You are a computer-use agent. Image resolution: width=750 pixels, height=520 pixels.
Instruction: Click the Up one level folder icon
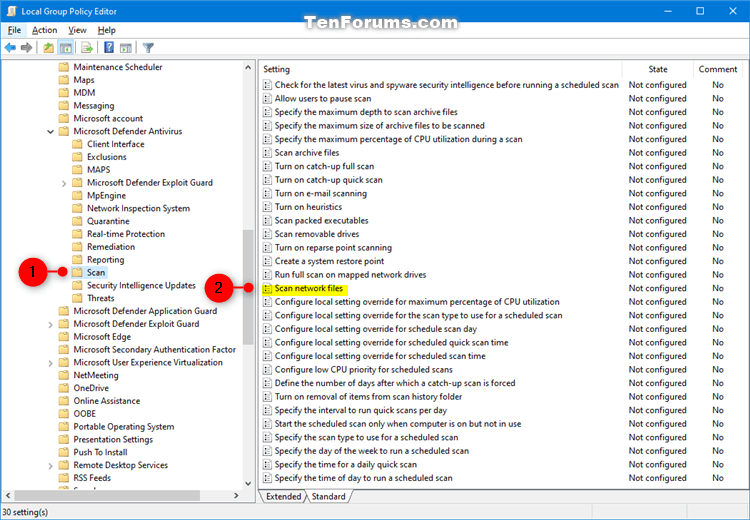click(48, 47)
